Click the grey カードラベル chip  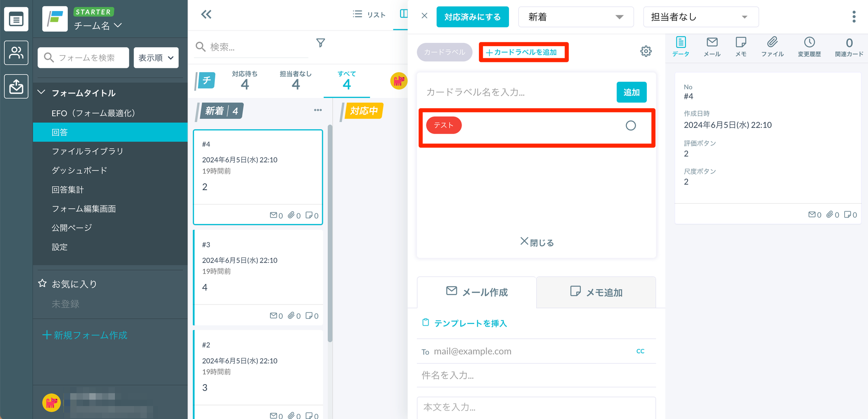[x=445, y=52]
